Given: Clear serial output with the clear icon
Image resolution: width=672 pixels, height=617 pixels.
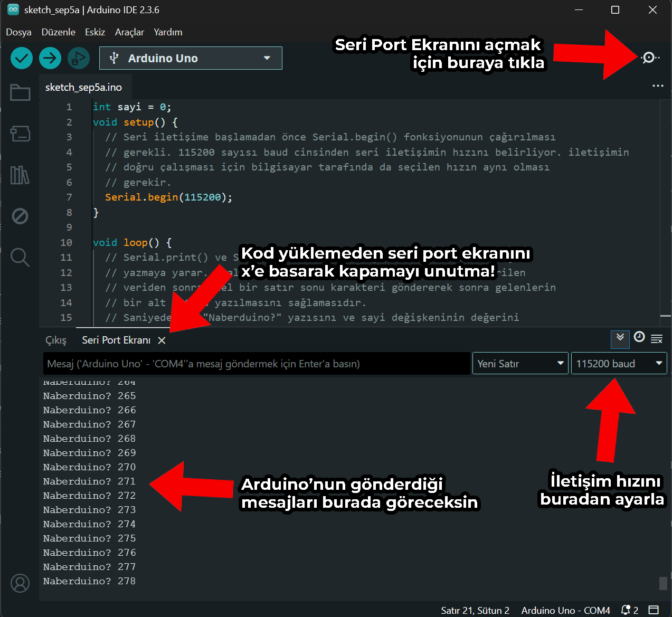Looking at the screenshot, I should [x=657, y=339].
